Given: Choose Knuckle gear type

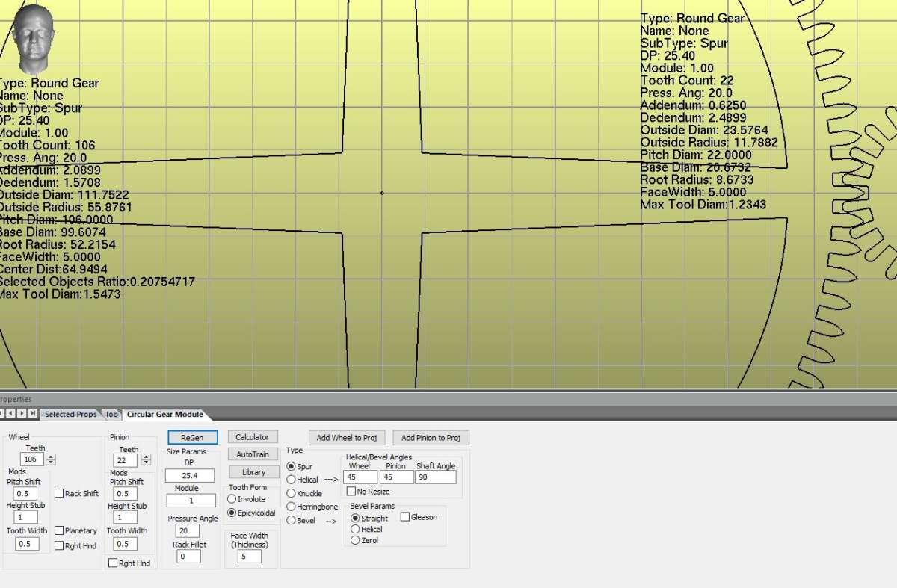Looking at the screenshot, I should click(292, 493).
